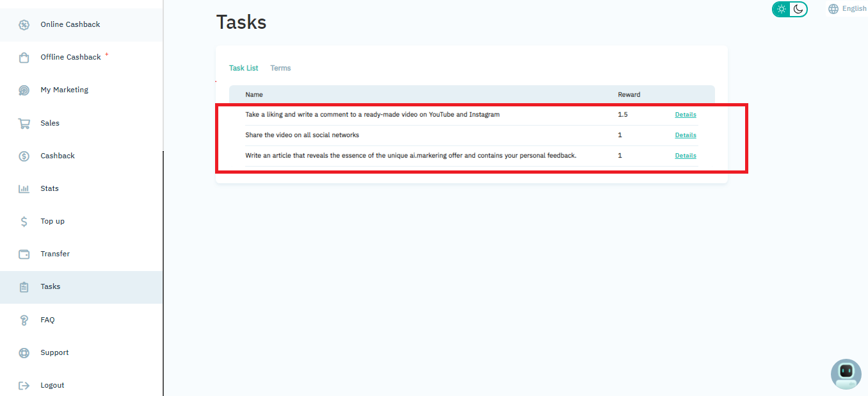Log out using Logout label
The height and width of the screenshot is (396, 868).
[x=52, y=385]
